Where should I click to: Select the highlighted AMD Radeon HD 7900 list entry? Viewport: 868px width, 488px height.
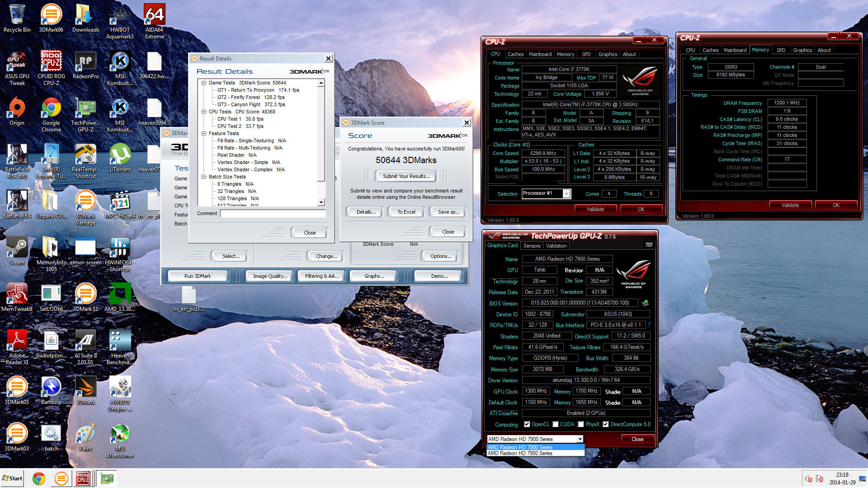pyautogui.click(x=535, y=447)
